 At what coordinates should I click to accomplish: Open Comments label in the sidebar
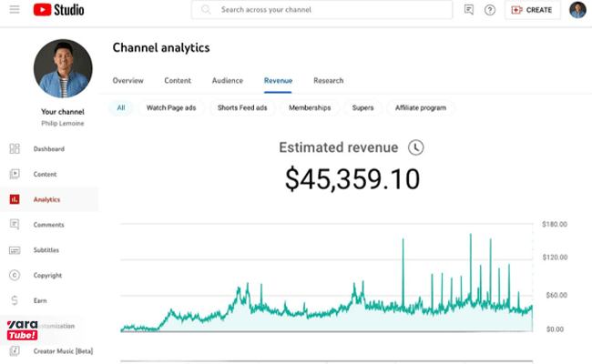[x=48, y=225]
